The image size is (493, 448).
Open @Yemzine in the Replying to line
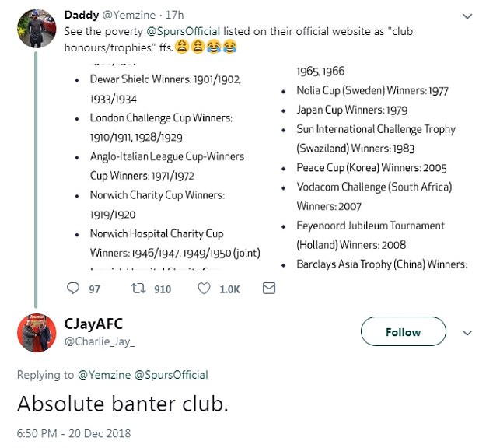(x=106, y=375)
